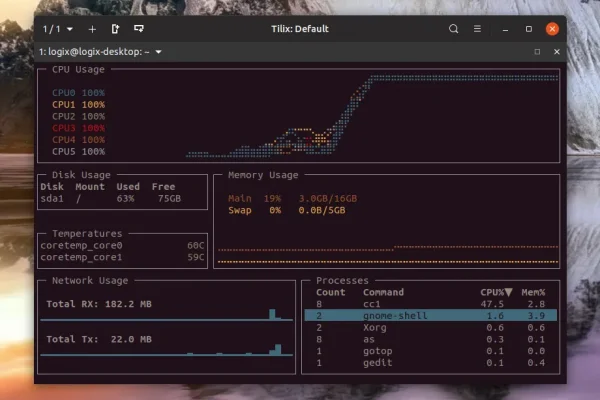The width and height of the screenshot is (600, 400).
Task: Expand the logix@logix-desktop terminal title dropdown
Action: (x=158, y=52)
